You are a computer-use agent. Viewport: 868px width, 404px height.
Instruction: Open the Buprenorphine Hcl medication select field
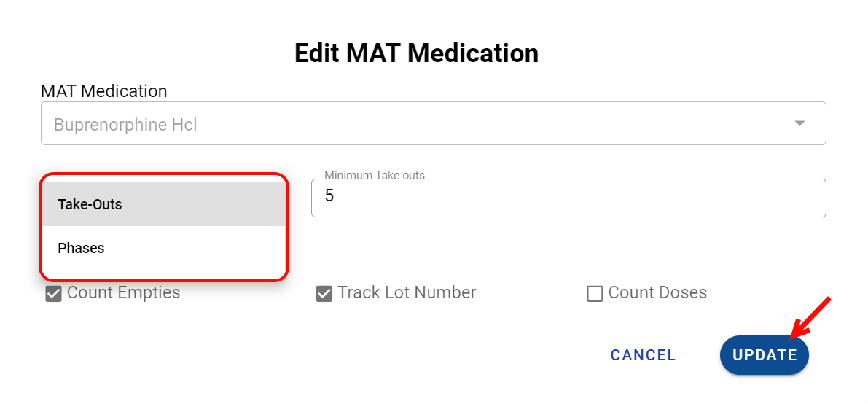[x=433, y=123]
